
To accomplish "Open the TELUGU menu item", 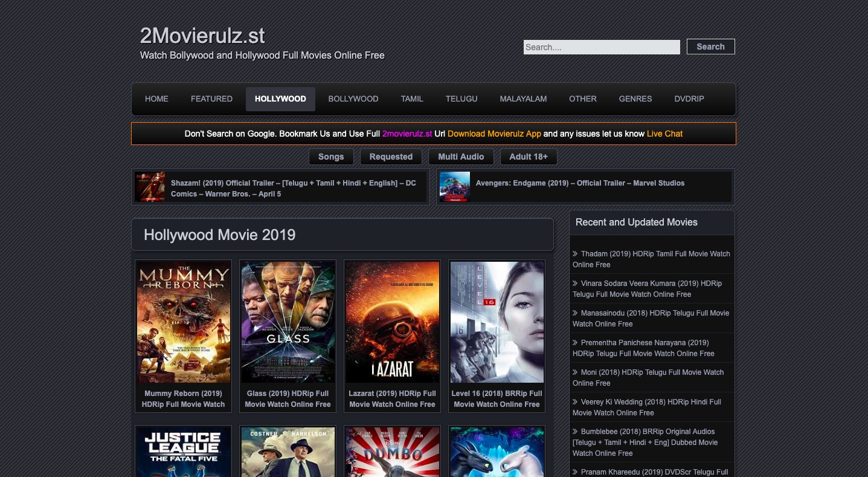I will (461, 99).
